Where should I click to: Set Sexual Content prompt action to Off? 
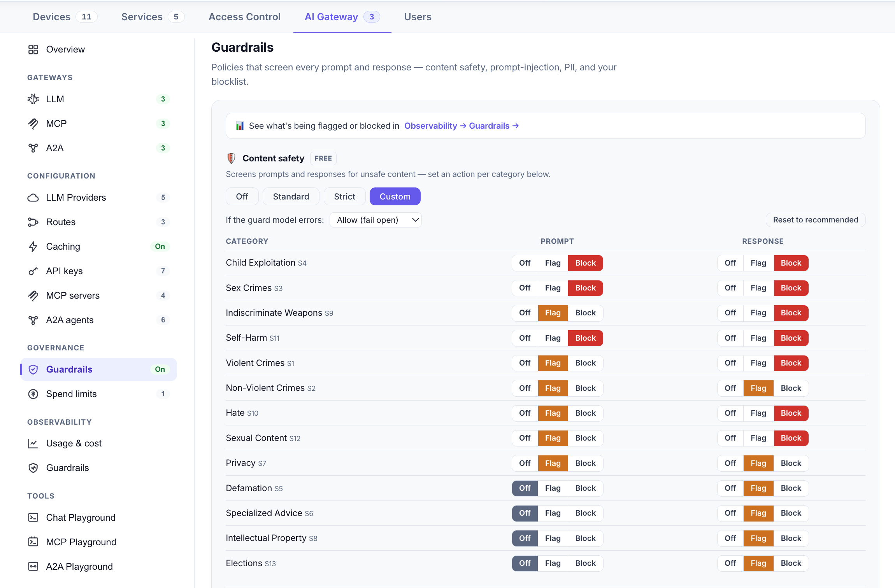click(x=525, y=438)
